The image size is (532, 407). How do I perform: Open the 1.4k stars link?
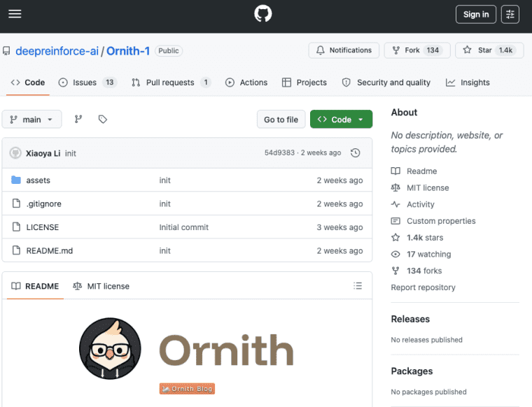coord(425,238)
